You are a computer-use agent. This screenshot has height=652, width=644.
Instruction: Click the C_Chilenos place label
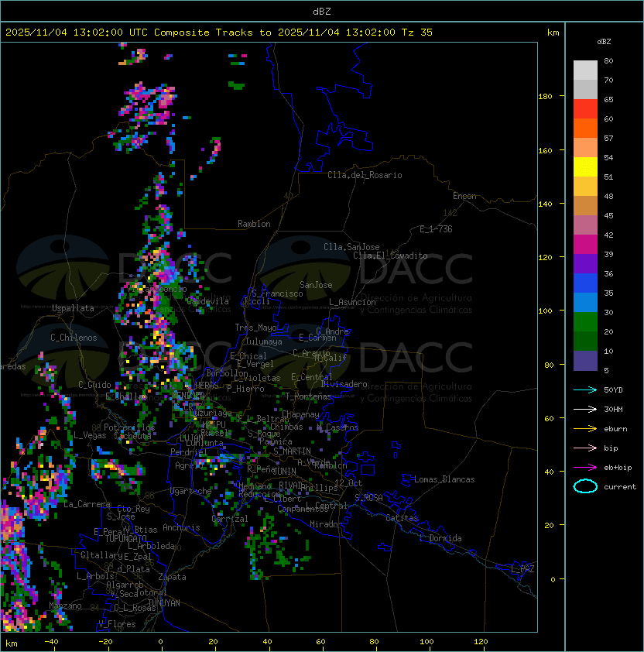point(74,338)
